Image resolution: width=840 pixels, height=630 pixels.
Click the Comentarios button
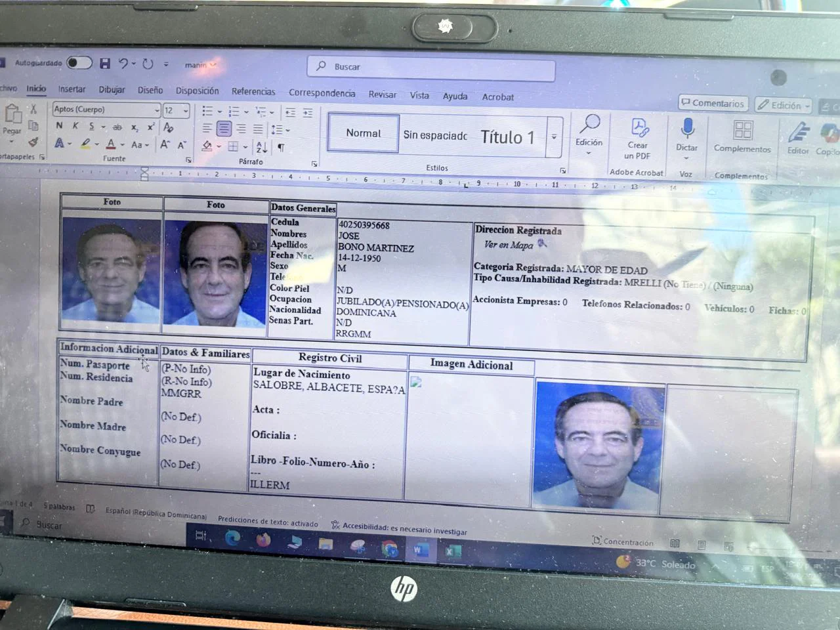click(x=713, y=103)
